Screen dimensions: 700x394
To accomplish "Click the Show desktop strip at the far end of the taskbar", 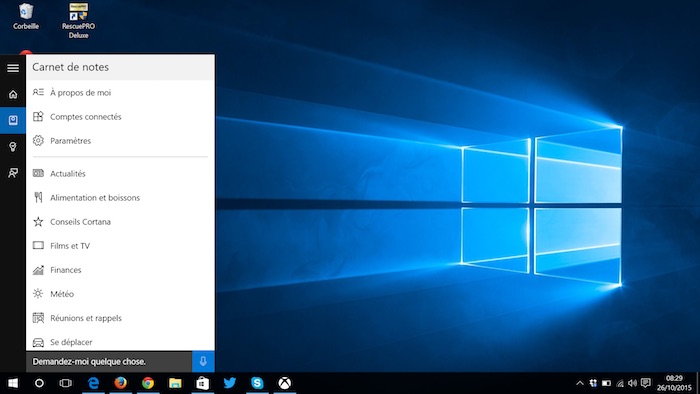I will (x=697, y=383).
